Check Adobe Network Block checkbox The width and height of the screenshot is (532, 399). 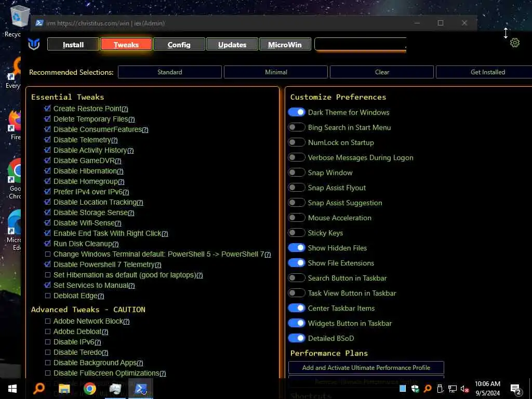(x=47, y=321)
